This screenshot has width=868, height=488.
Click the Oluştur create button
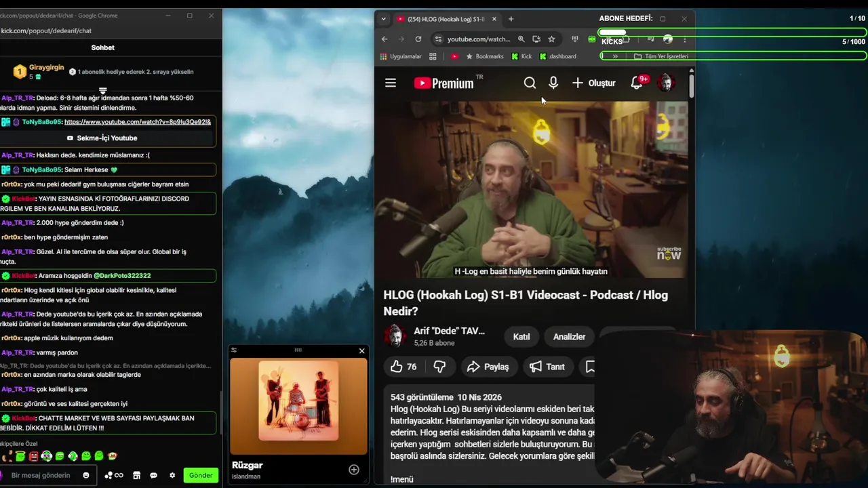593,83
